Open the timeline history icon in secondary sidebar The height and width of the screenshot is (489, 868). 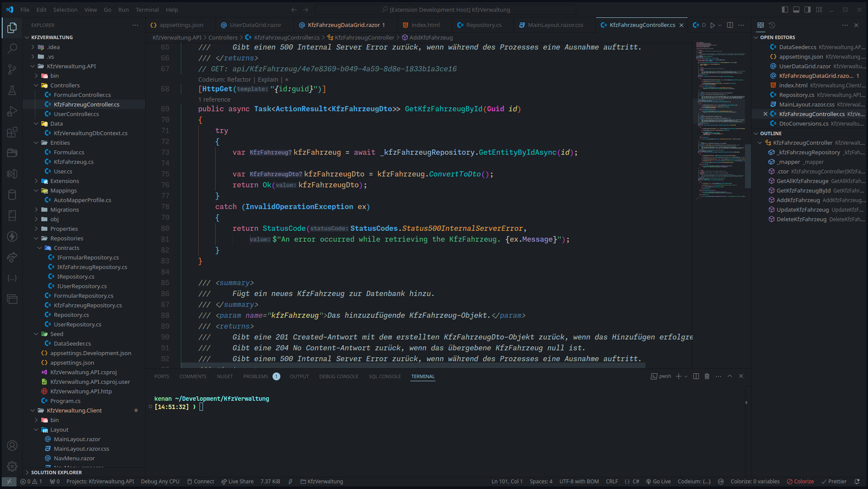[772, 25]
